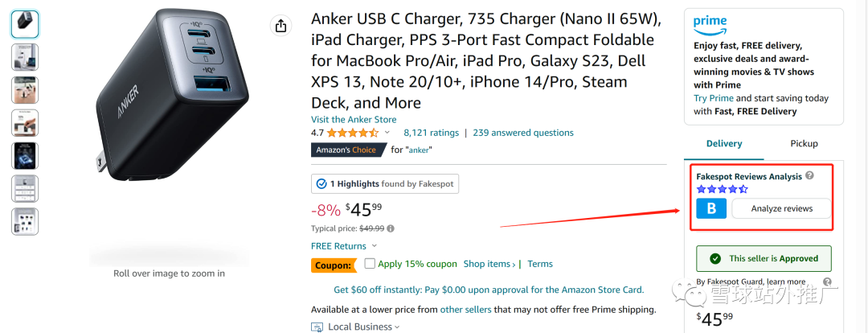Screen dimensions: 868x333
Task: Click the Fakespot B grade badge
Action: tap(711, 208)
